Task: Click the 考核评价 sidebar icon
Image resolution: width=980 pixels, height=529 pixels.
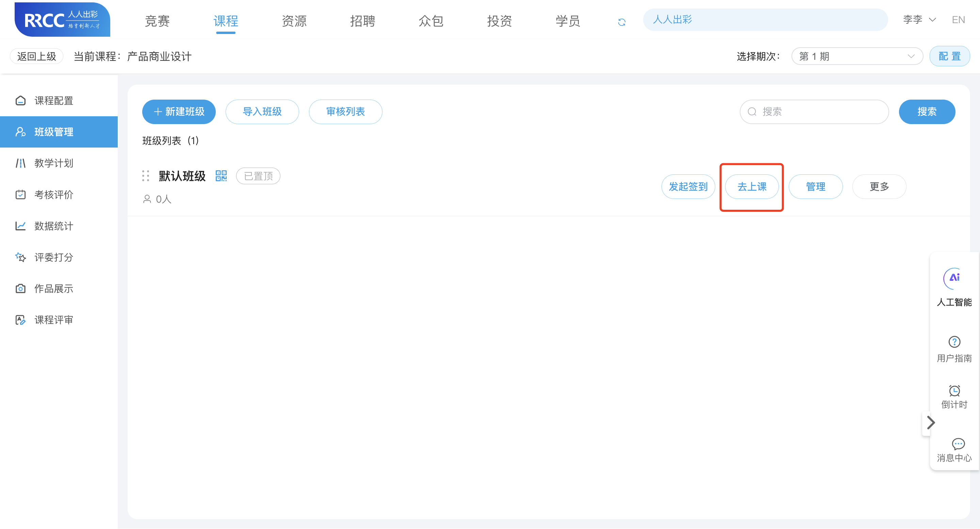Action: (20, 194)
